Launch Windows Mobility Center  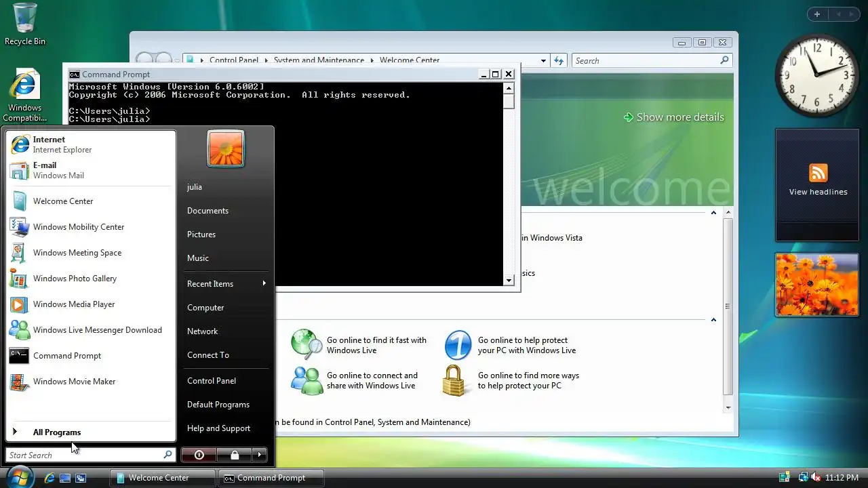91,227
